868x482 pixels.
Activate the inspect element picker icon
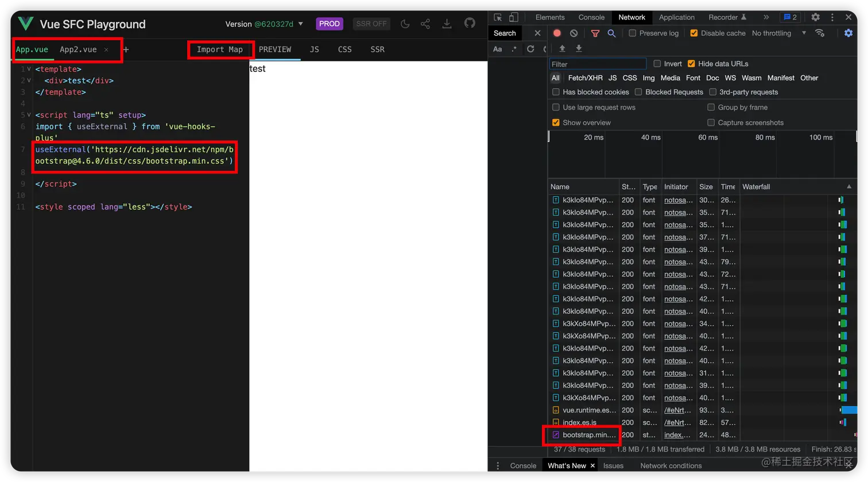pos(498,17)
